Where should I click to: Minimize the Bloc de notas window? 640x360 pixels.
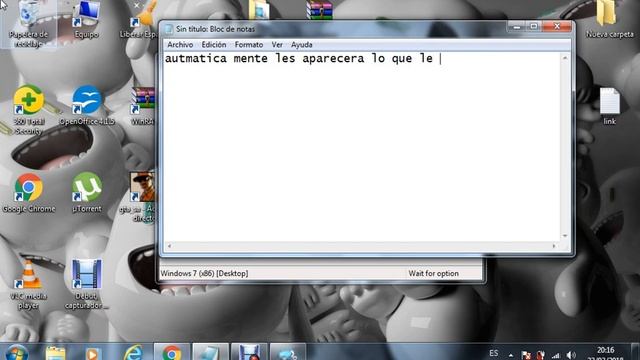(x=517, y=27)
